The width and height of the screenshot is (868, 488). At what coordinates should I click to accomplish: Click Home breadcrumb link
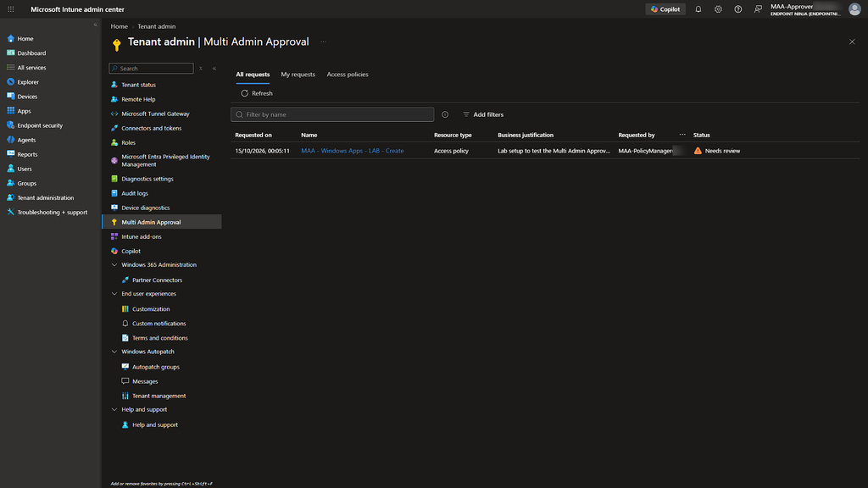119,26
